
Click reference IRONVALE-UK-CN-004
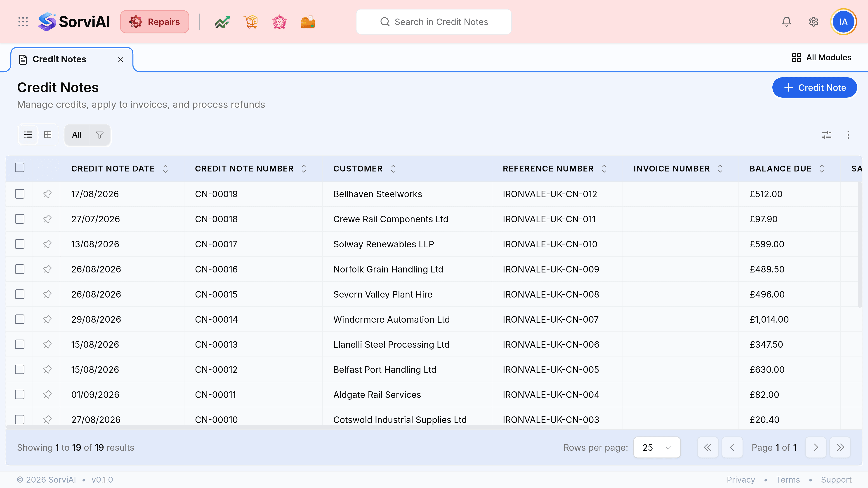[551, 395]
